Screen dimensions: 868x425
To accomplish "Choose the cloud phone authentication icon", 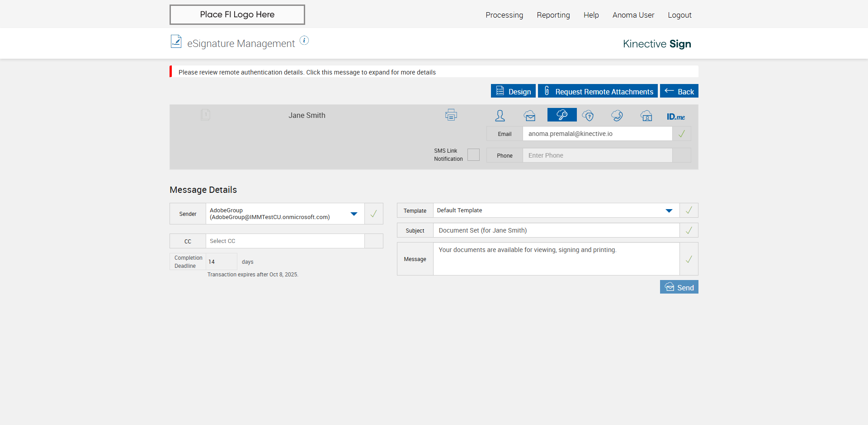I will 617,116.
